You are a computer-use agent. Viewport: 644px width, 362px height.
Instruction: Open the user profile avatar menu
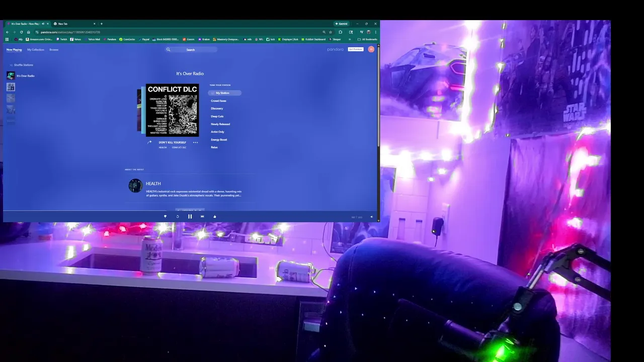point(371,49)
